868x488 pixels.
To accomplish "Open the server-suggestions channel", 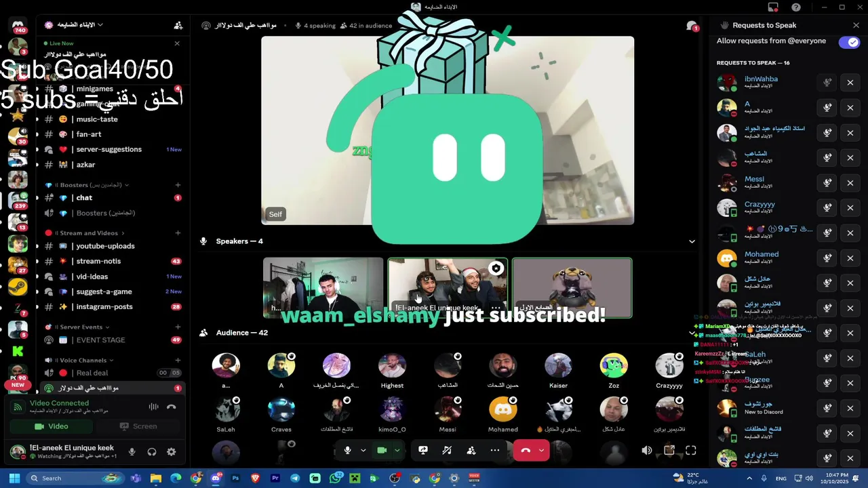I will (x=112, y=149).
